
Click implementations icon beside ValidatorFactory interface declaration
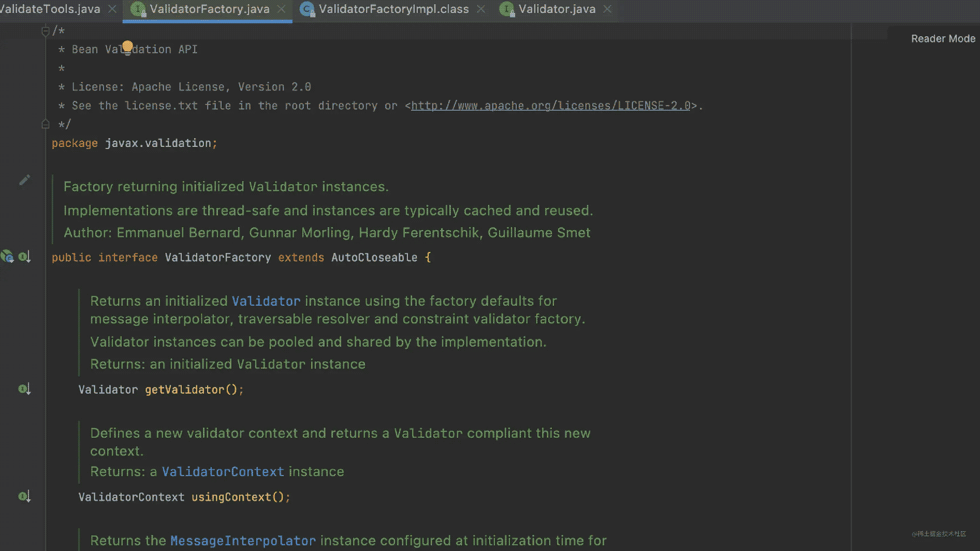(x=24, y=257)
